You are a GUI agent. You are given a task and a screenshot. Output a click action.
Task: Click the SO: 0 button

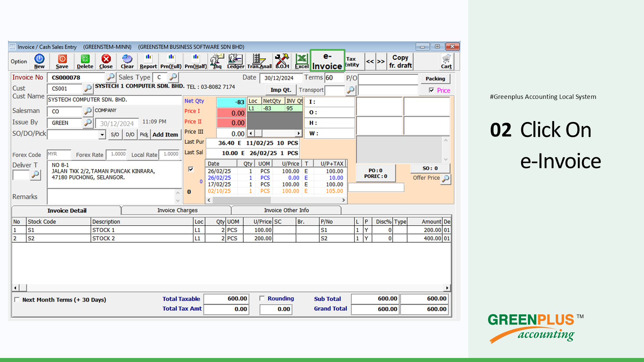coord(430,168)
